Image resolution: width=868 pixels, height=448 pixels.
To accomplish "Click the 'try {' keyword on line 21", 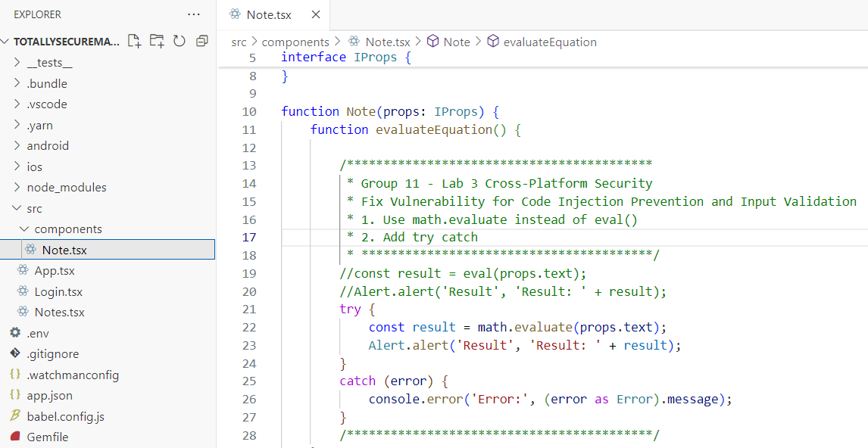I will click(357, 310).
